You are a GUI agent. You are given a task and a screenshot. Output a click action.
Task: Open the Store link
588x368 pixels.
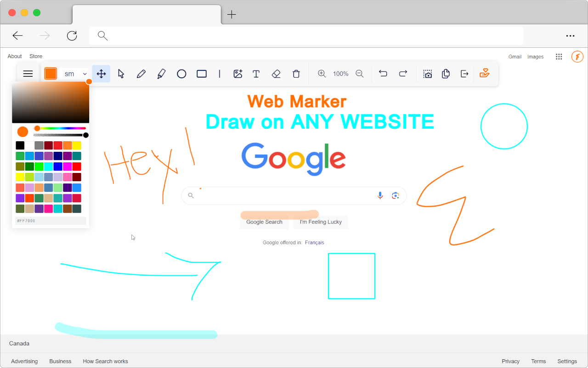(36, 56)
